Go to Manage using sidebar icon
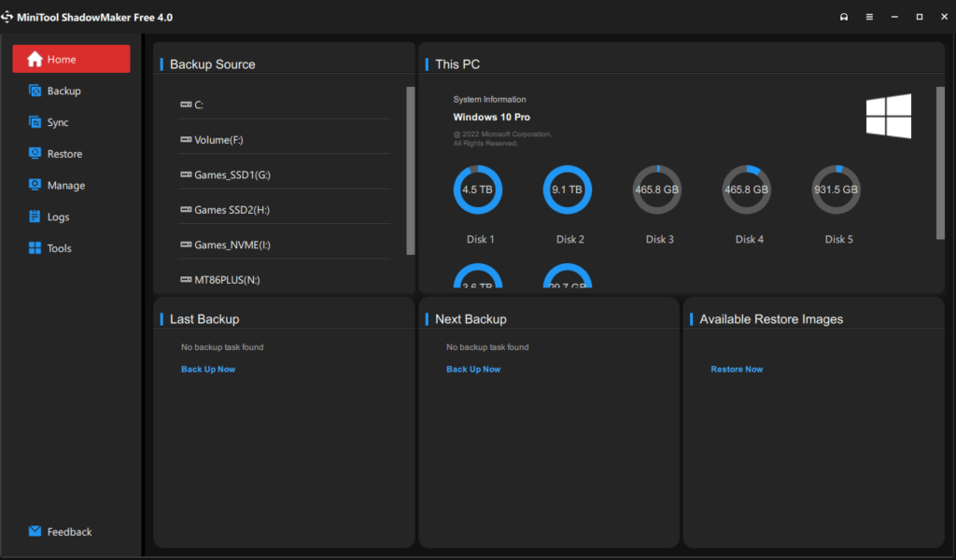 [x=35, y=186]
